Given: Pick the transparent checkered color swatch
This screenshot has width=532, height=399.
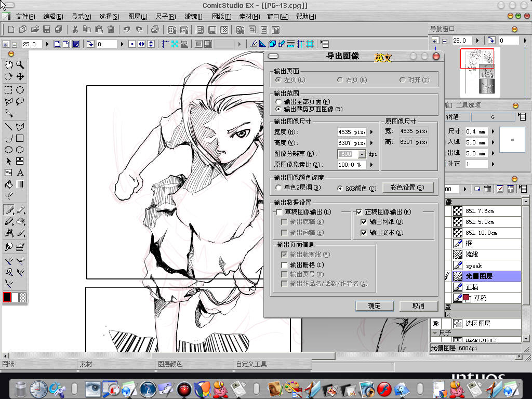Looking at the screenshot, I should point(23,297).
